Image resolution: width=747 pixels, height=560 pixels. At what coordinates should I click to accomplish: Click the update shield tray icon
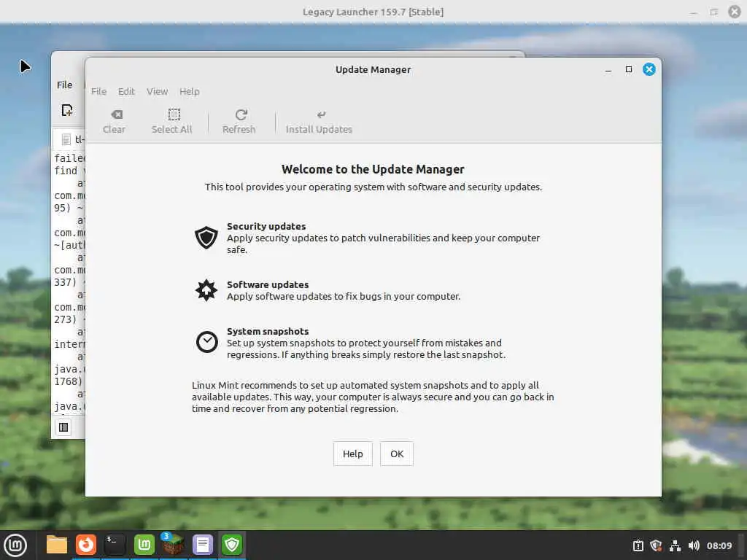(656, 545)
